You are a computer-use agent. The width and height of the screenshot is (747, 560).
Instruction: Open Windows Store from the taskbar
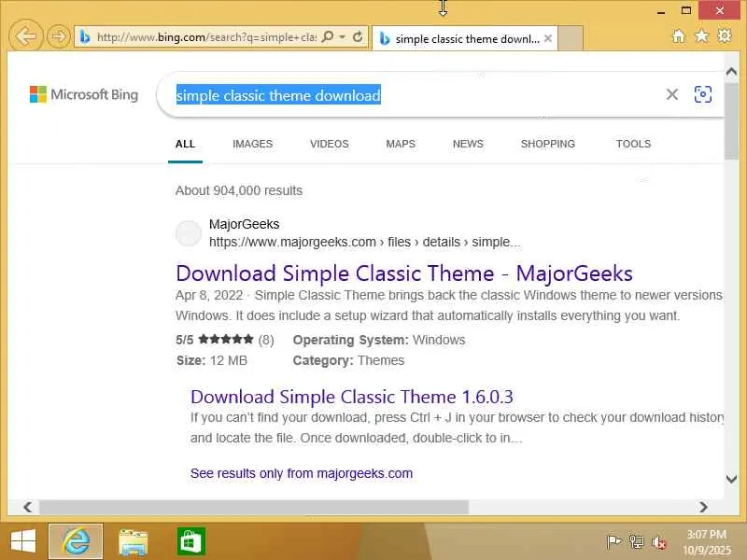pyautogui.click(x=191, y=541)
